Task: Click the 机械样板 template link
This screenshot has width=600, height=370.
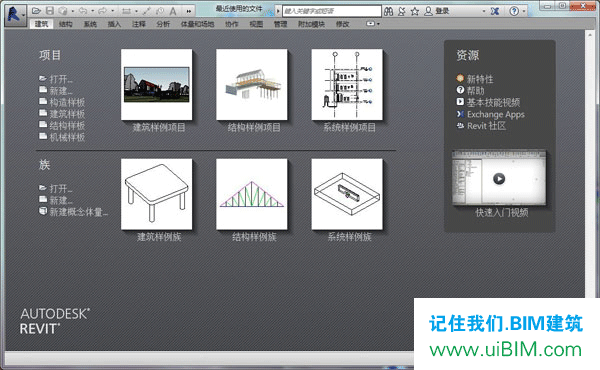Action: 67,137
